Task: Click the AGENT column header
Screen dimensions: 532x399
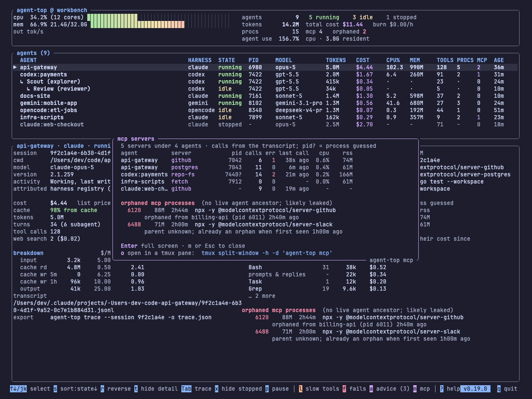Action: click(28, 60)
